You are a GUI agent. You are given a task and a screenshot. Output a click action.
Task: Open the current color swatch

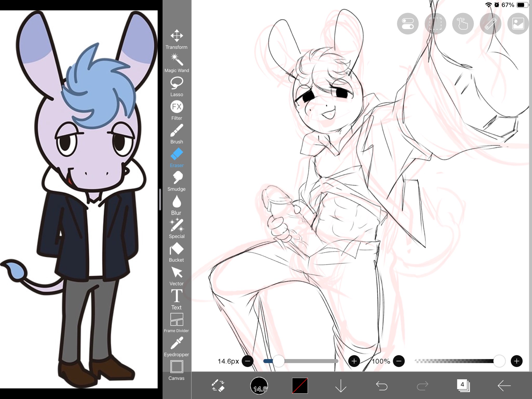click(300, 385)
